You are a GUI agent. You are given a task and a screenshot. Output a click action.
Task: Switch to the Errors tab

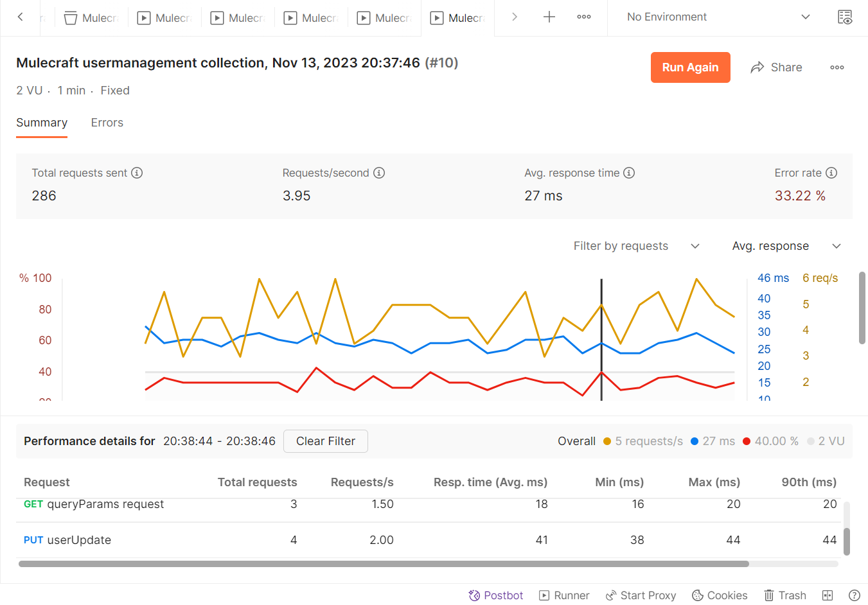pos(107,123)
